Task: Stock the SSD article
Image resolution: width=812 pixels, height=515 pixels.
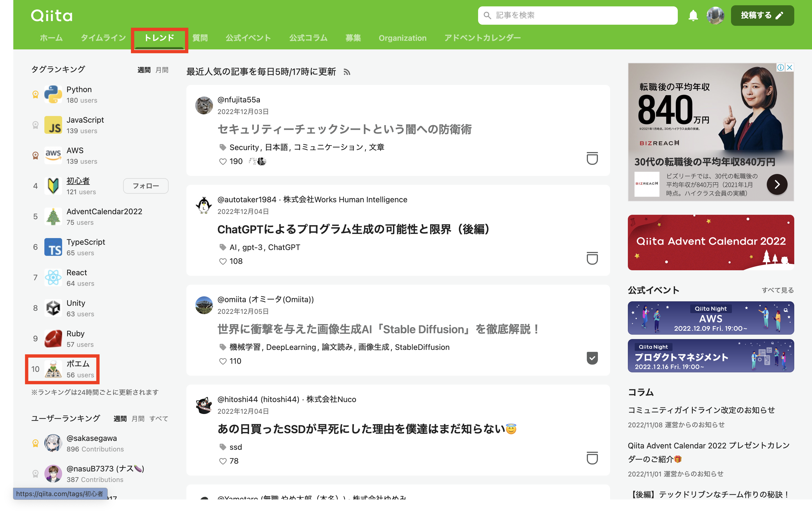Action: (x=592, y=458)
